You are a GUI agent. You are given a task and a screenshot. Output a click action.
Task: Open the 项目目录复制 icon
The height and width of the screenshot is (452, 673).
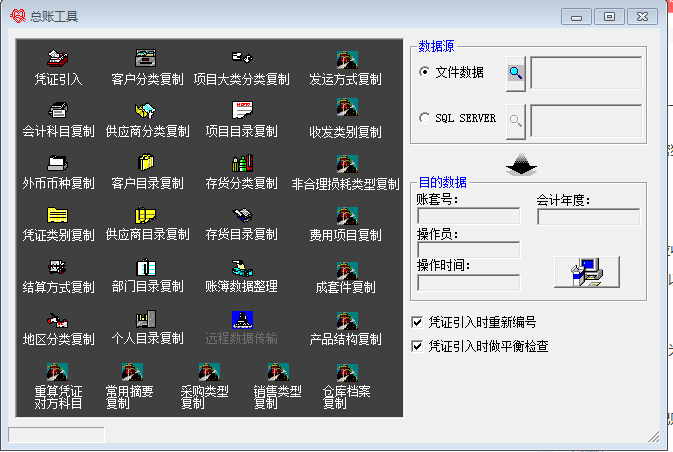click(242, 110)
